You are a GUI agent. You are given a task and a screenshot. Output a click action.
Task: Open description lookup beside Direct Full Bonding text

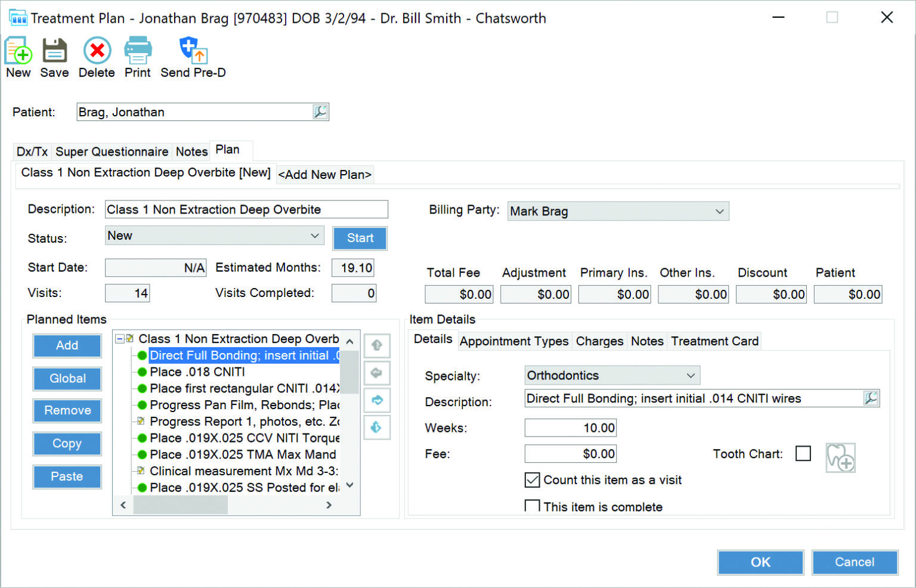[871, 398]
